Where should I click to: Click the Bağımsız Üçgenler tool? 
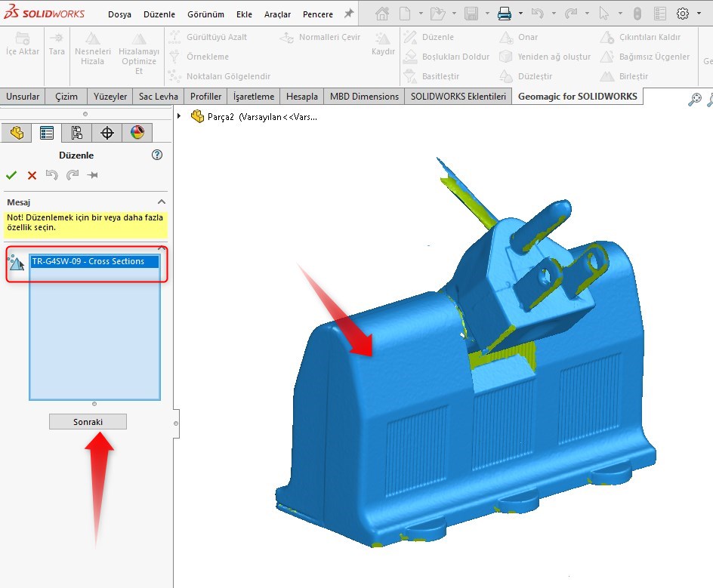pos(645,57)
